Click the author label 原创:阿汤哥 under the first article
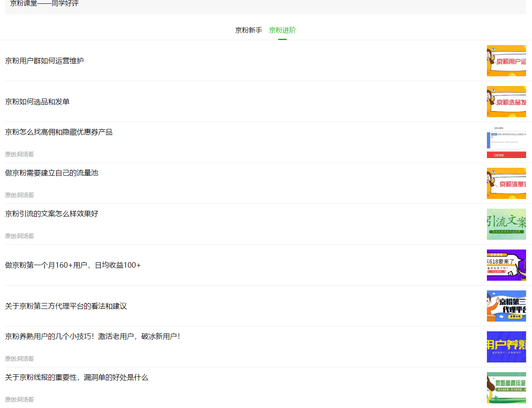 click(19, 154)
